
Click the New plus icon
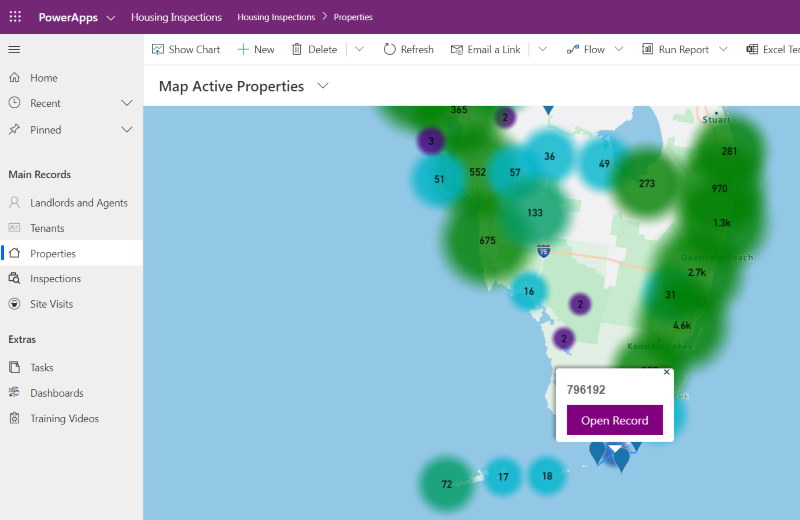coord(243,49)
